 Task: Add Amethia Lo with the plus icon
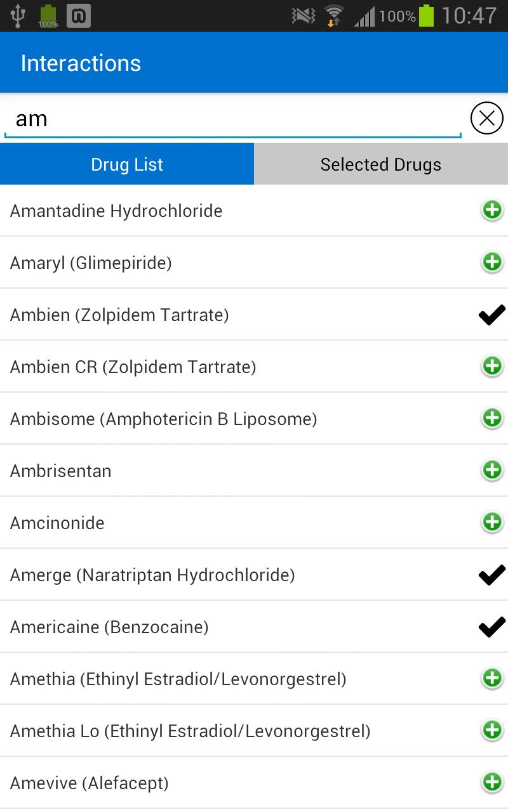(x=492, y=730)
